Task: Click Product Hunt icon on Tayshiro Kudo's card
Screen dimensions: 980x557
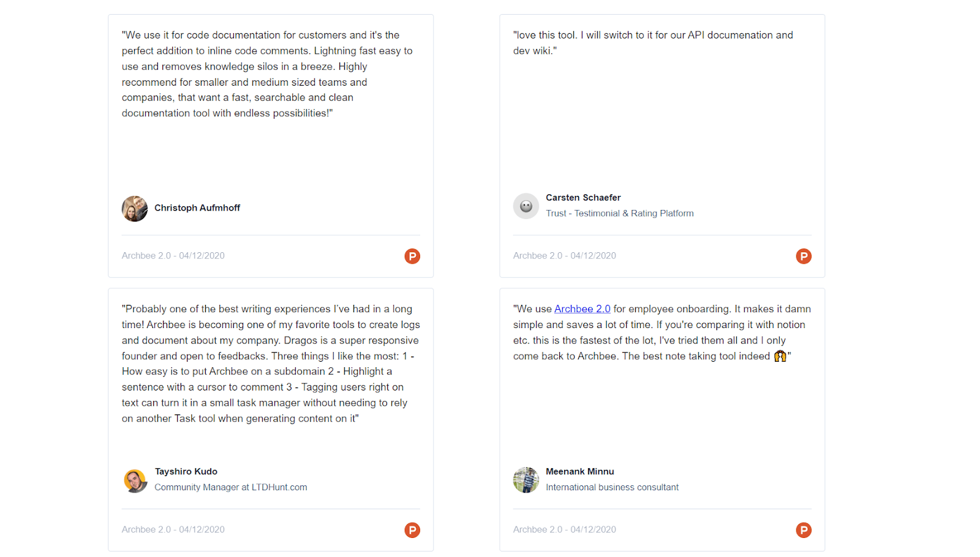Action: click(412, 530)
